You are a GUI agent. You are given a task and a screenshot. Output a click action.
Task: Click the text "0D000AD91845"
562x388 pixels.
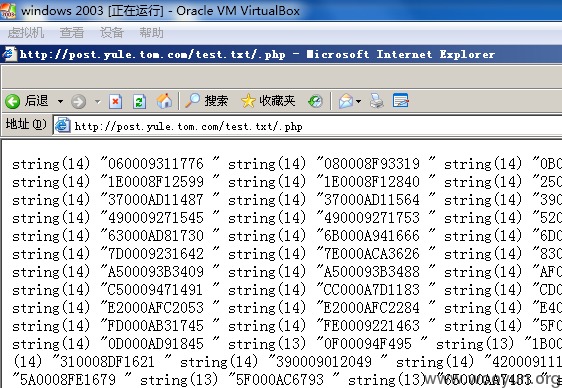pyautogui.click(x=156, y=344)
